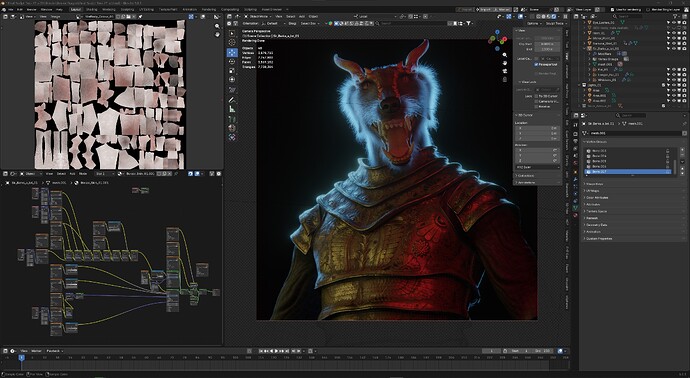
Task: Switch to solid viewport shading
Action: click(x=542, y=16)
